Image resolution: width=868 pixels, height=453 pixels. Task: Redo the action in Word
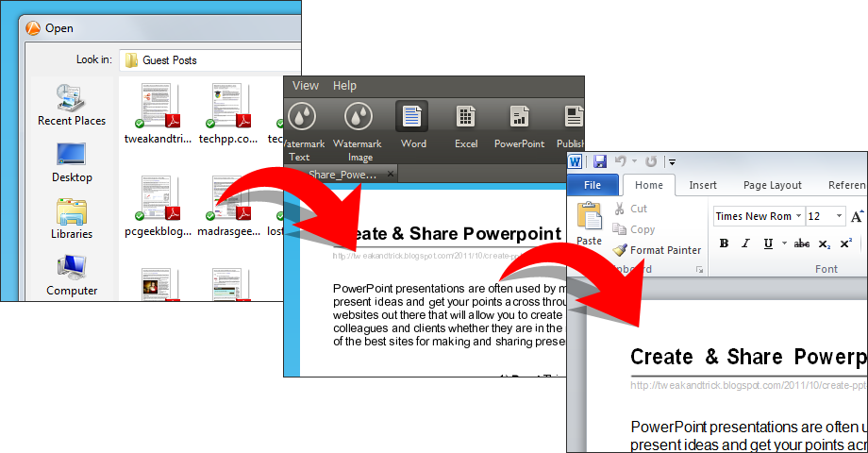point(651,161)
